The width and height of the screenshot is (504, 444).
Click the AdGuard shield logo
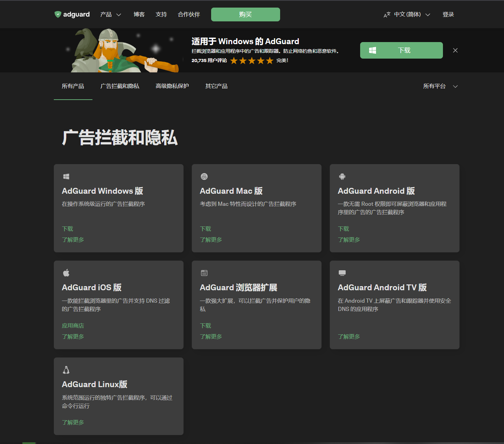pyautogui.click(x=58, y=14)
